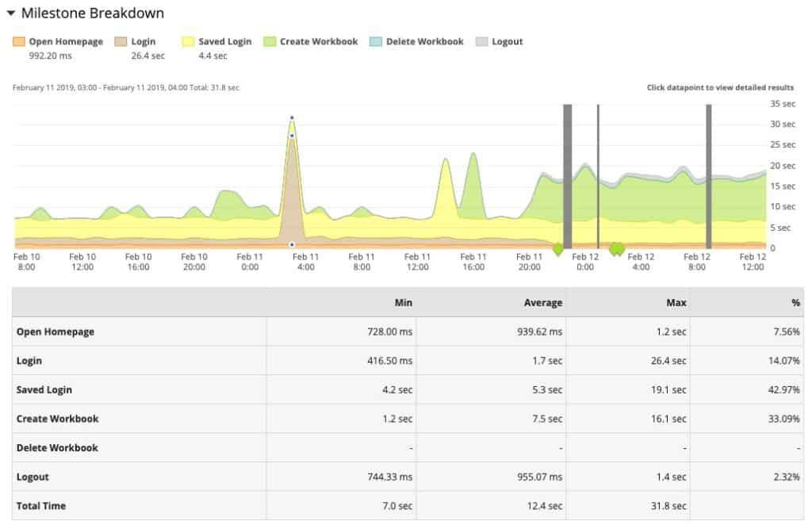The height and width of the screenshot is (529, 812).
Task: Select the Logout table row label
Action: click(33, 477)
